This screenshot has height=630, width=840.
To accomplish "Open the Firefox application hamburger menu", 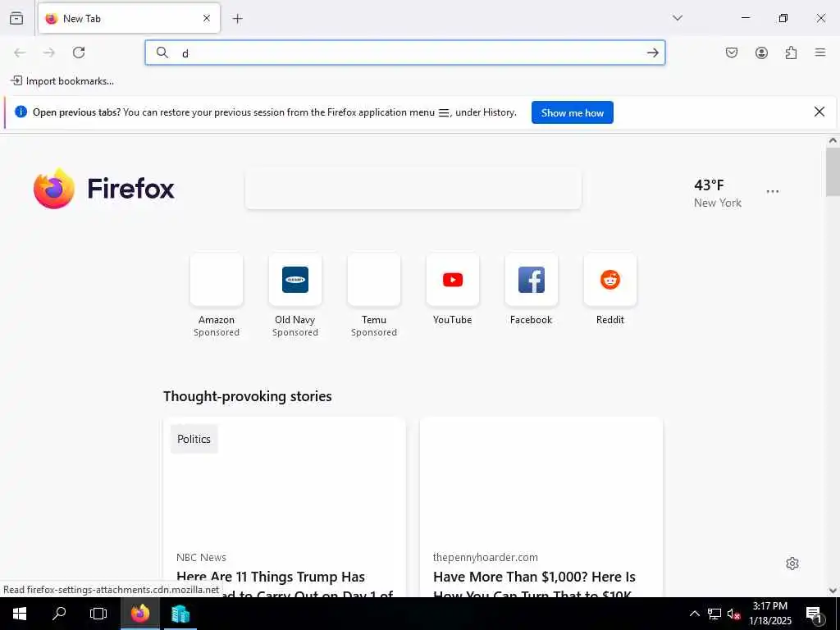I will point(820,52).
